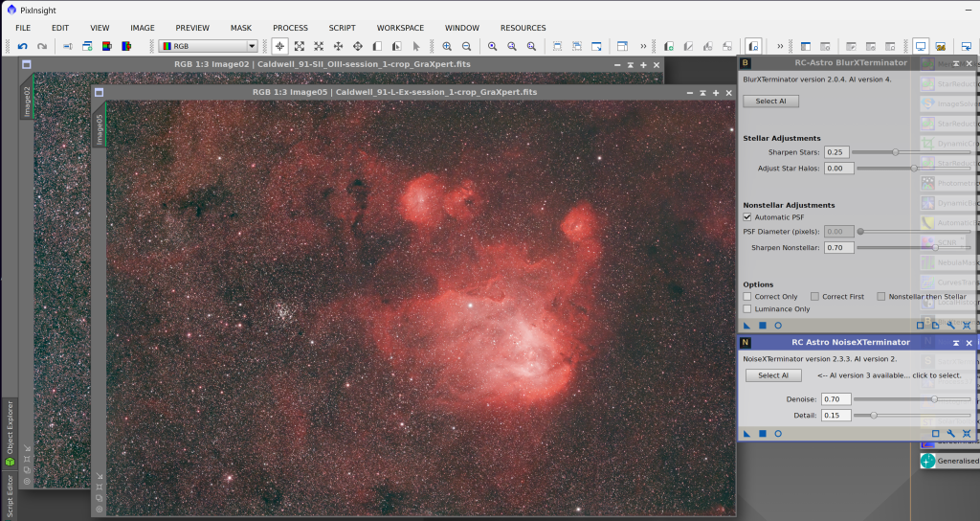This screenshot has height=521, width=980.
Task: Open the SCRIPT menu
Action: [342, 28]
